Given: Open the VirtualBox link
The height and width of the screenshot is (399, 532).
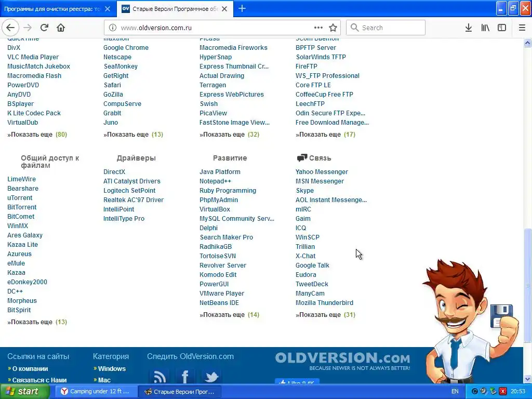Looking at the screenshot, I should point(215,209).
